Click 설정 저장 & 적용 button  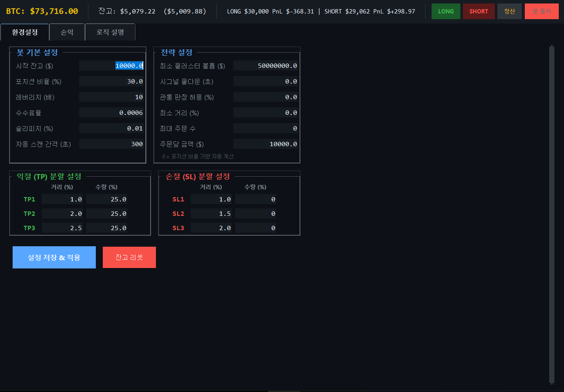pos(54,258)
